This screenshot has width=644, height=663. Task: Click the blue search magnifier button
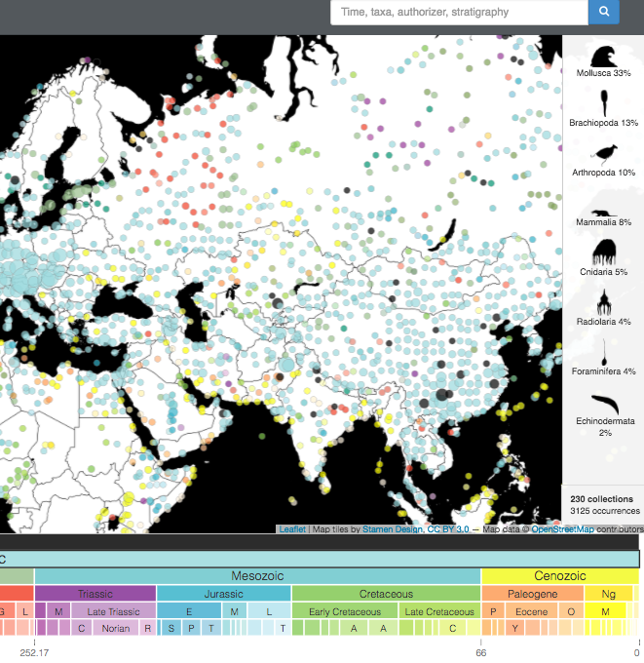click(x=604, y=13)
